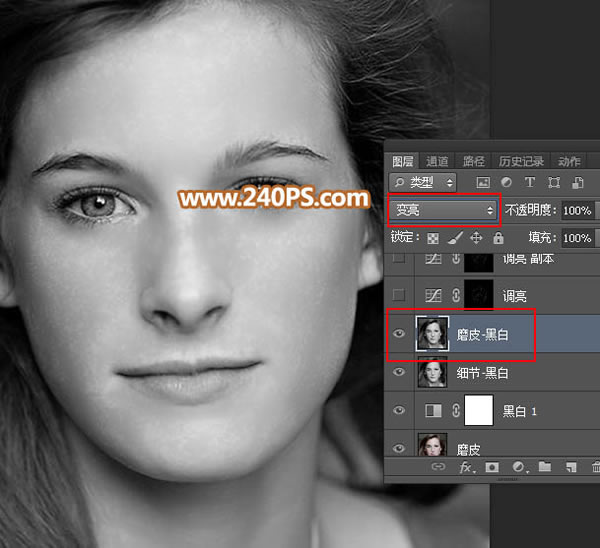Black-white adjustment icon on 黑白 1 layer
Viewport: 600px width, 548px height.
(433, 411)
